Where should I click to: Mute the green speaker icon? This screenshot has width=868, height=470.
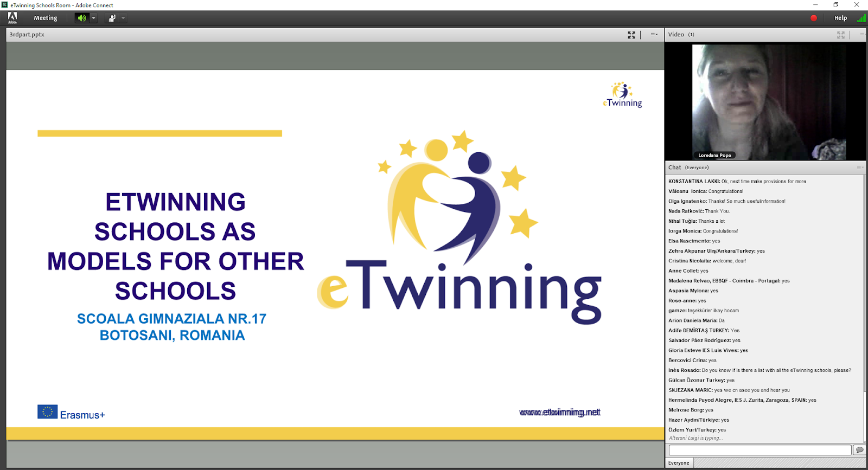82,18
